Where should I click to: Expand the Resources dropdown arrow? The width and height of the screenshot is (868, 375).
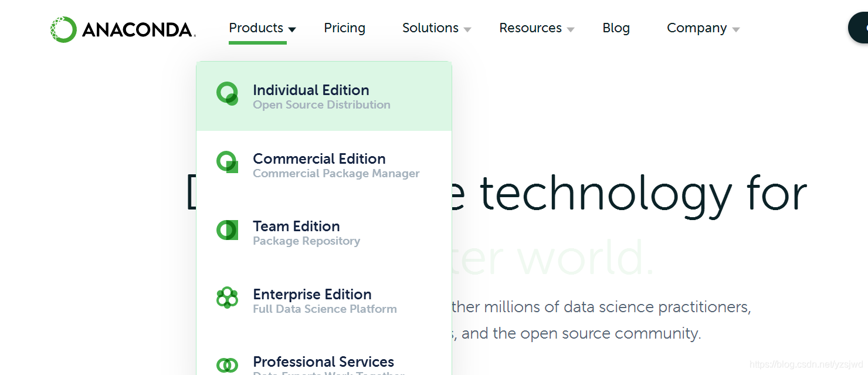click(x=571, y=29)
